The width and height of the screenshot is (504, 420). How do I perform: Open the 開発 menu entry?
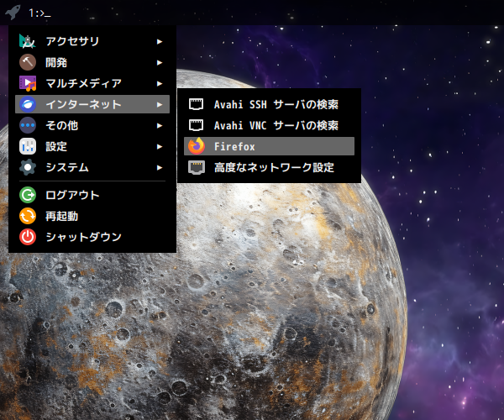coord(92,62)
